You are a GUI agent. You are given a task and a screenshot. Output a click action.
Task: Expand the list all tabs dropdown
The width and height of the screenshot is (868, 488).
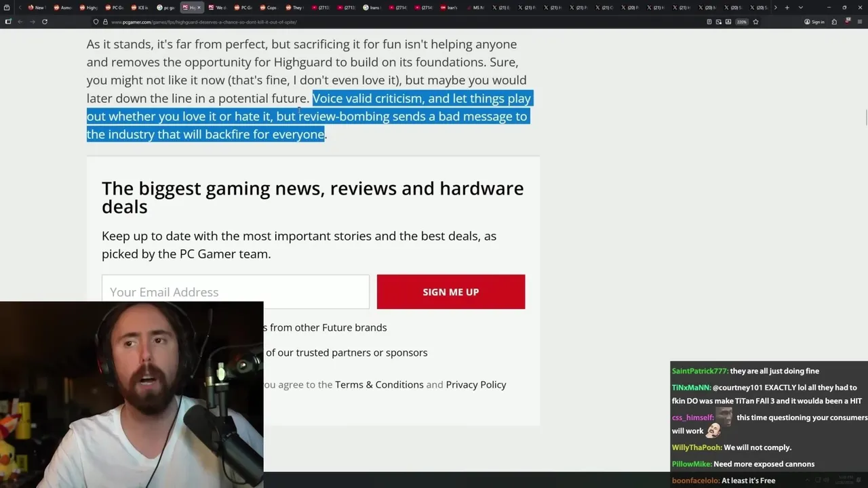click(801, 7)
